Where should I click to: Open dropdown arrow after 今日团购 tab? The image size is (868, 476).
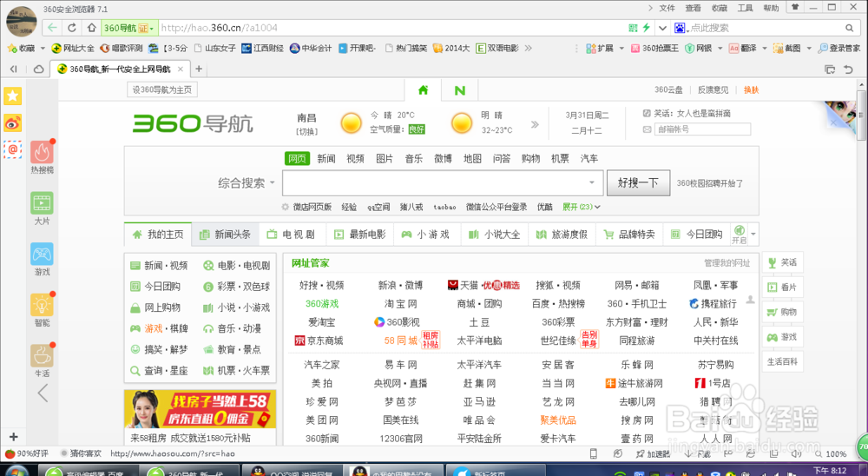click(753, 235)
